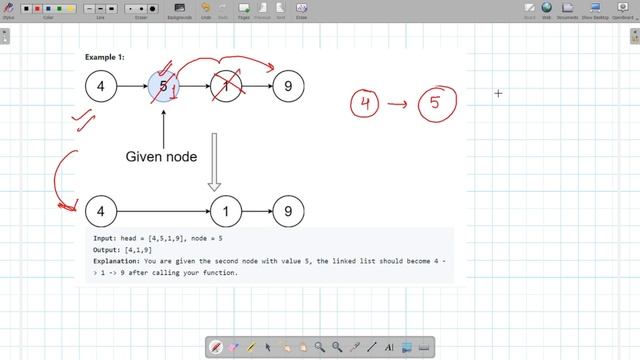Select the Eraser tool in stylus palette

[233, 347]
